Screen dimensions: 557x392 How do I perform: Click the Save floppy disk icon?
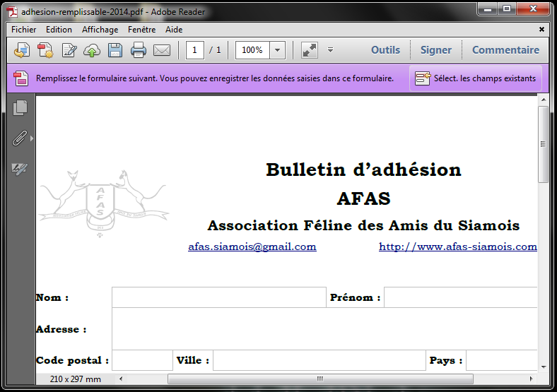(x=115, y=50)
